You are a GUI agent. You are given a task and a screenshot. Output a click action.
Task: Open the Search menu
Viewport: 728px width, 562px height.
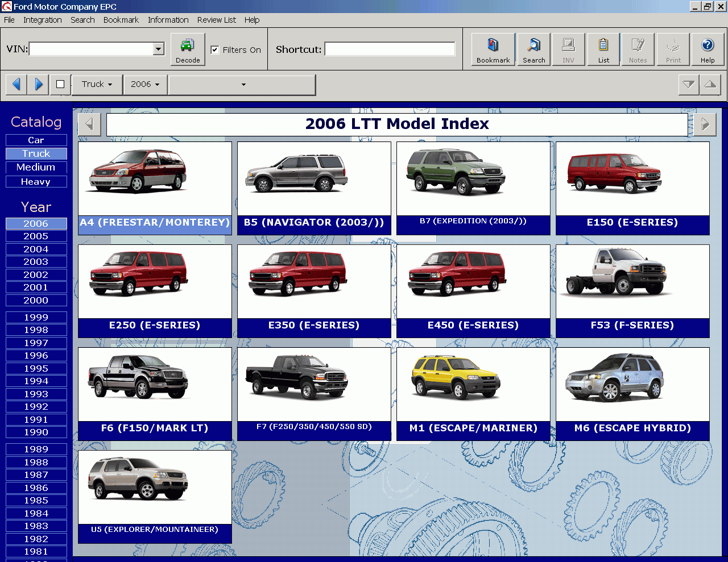82,20
